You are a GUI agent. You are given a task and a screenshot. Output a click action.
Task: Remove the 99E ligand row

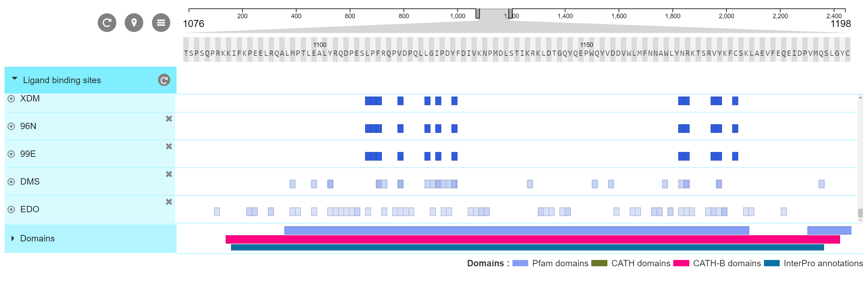click(169, 147)
